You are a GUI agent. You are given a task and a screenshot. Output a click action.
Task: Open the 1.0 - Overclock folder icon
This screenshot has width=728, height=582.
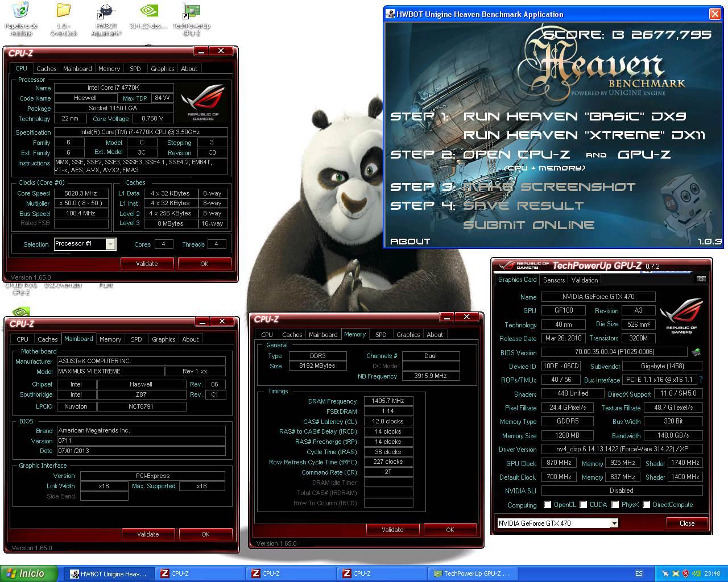pos(64,19)
